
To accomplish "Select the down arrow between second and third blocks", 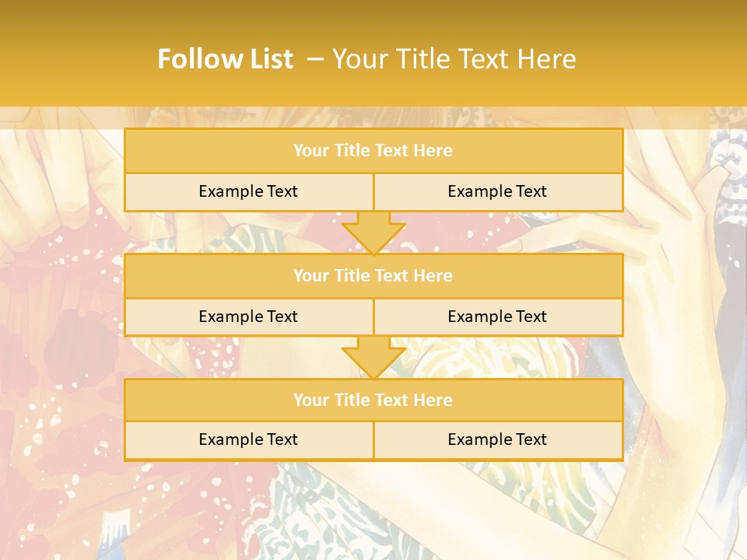I will pos(373,358).
